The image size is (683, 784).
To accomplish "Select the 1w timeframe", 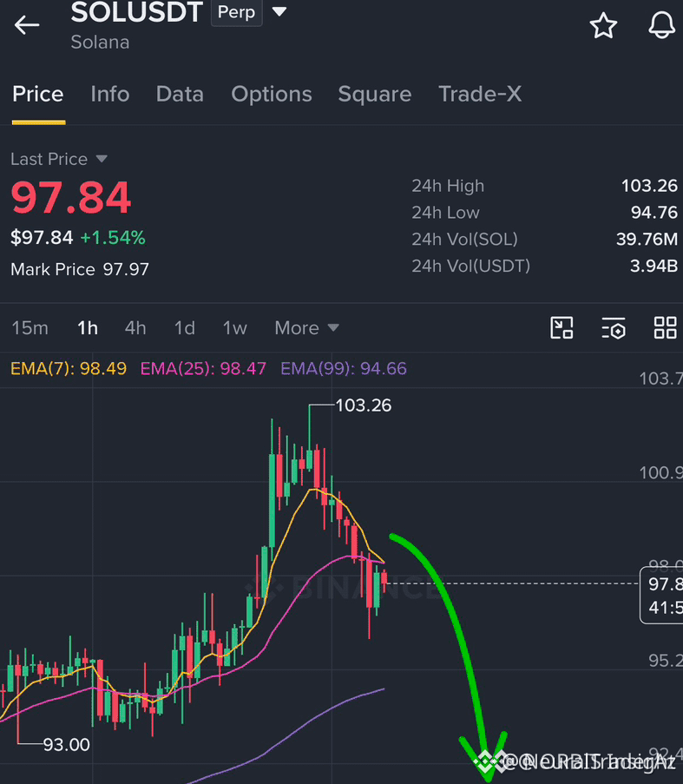I will [x=235, y=328].
